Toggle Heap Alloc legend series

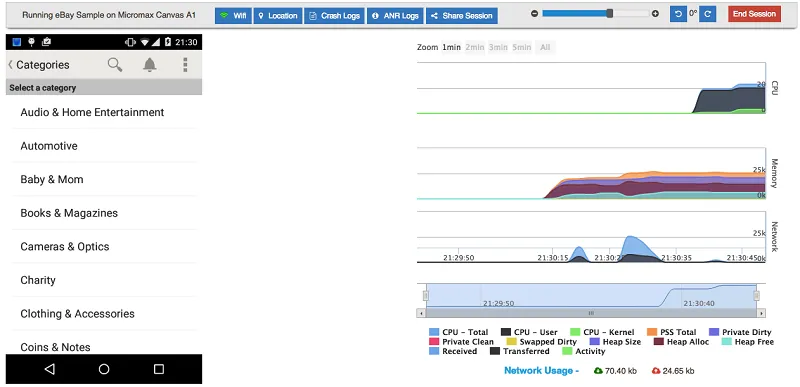(x=681, y=342)
